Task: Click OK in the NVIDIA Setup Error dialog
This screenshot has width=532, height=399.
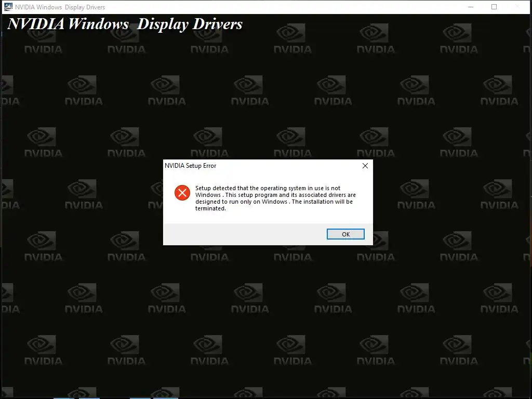Action: (345, 234)
